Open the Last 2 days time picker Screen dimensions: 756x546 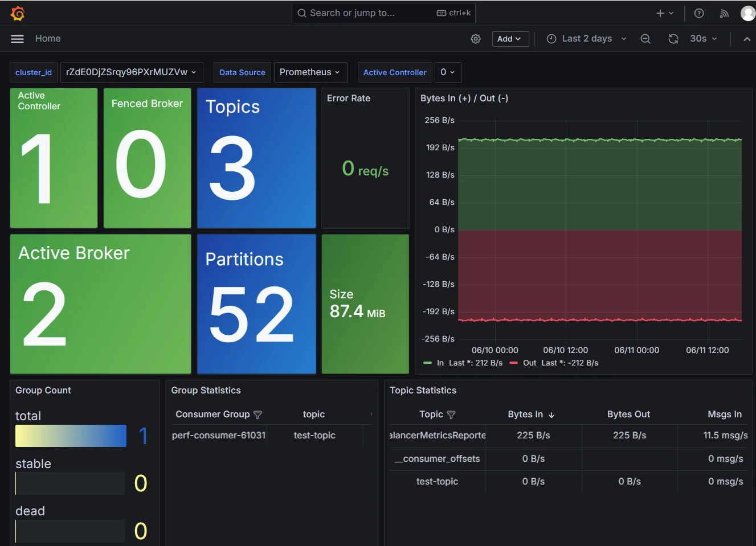[586, 39]
